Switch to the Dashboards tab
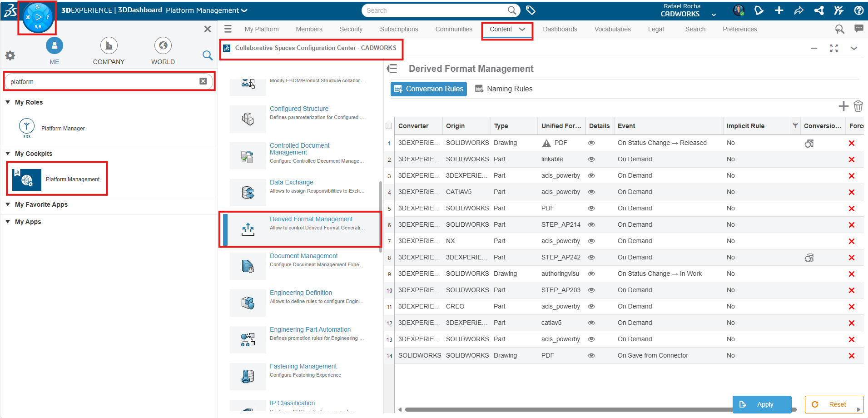Screen dimensions: 868x418 click(560, 29)
